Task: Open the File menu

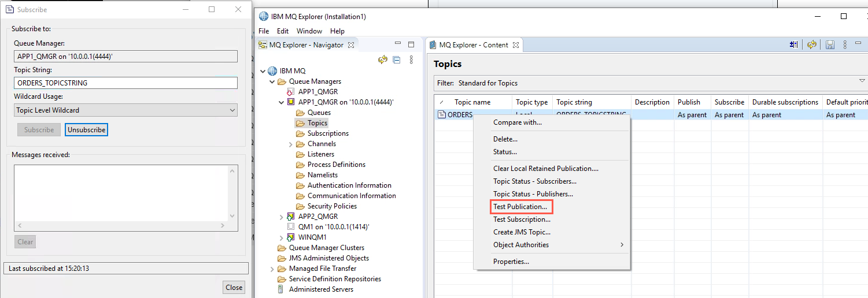Action: (264, 31)
